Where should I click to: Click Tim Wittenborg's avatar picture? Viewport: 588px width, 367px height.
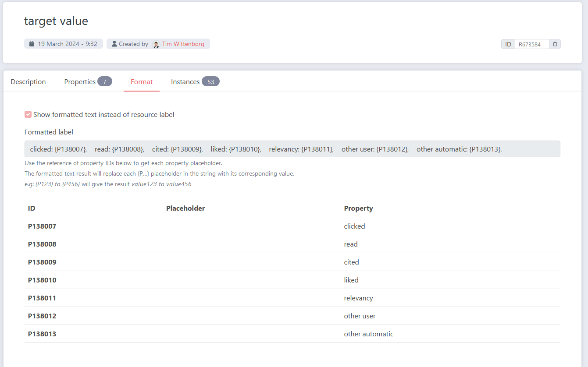[x=156, y=44]
